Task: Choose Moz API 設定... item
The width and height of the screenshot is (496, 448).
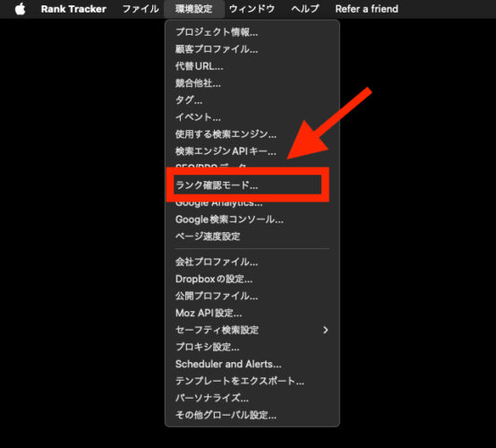Action: [252, 313]
